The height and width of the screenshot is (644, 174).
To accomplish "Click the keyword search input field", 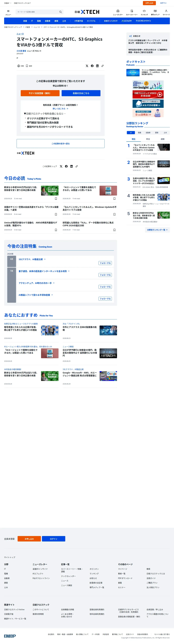I will tap(38, 12).
